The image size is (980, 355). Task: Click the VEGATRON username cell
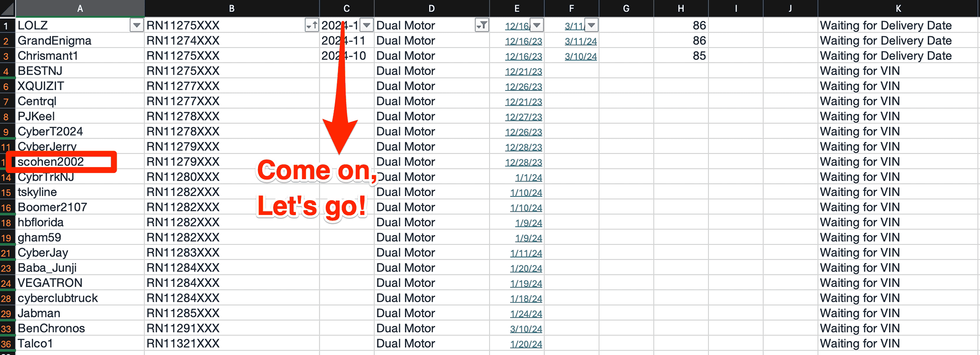tap(80, 283)
